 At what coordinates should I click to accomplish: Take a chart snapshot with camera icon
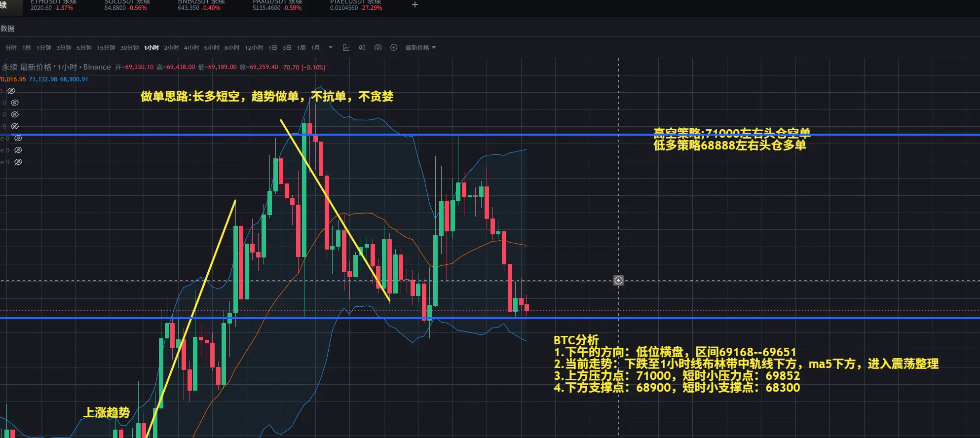378,48
